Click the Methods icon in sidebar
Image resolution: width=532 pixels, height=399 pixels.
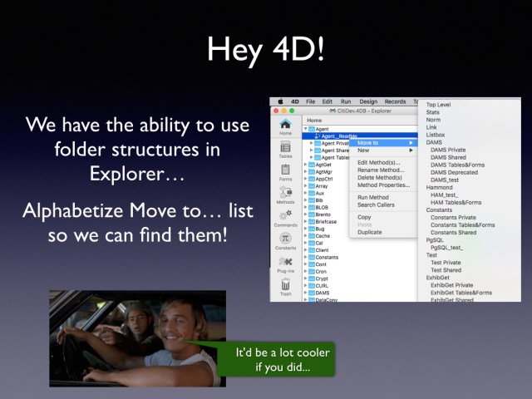[285, 194]
